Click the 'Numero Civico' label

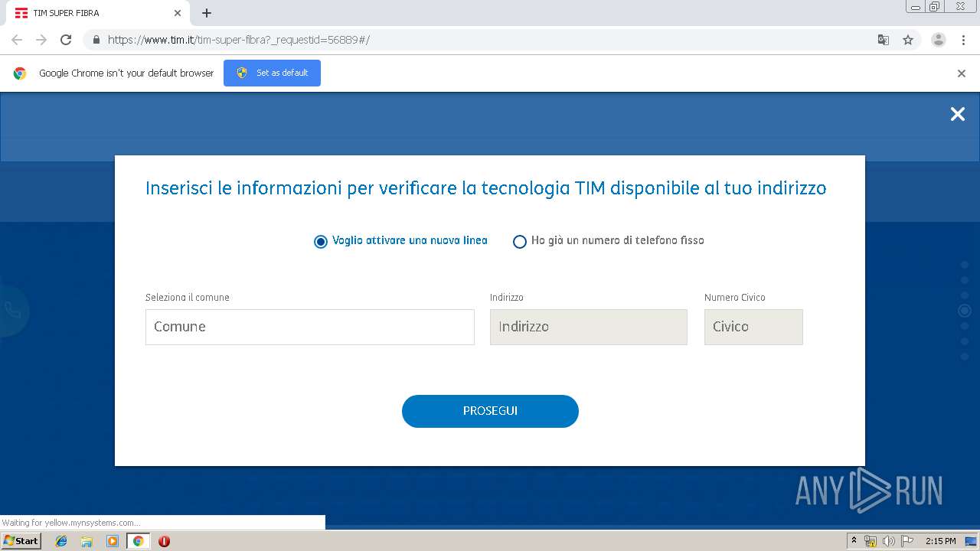[734, 298]
